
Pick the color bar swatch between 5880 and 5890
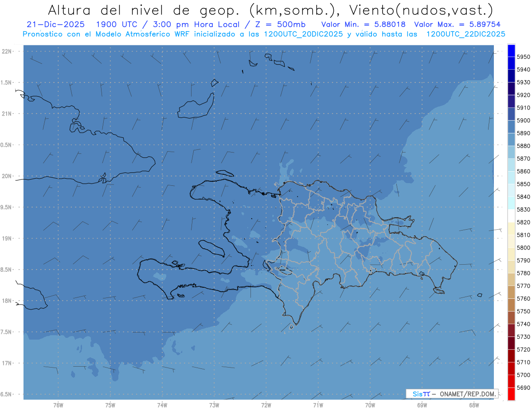(511, 139)
